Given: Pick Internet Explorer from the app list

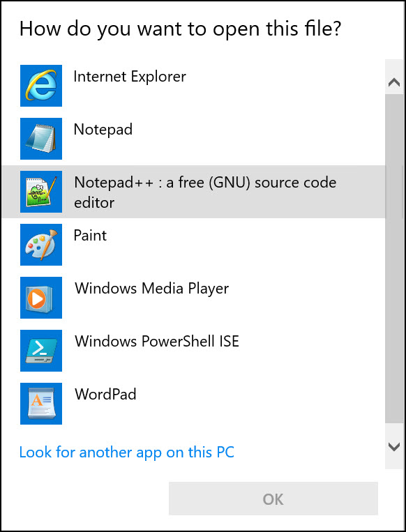Looking at the screenshot, I should [x=130, y=77].
